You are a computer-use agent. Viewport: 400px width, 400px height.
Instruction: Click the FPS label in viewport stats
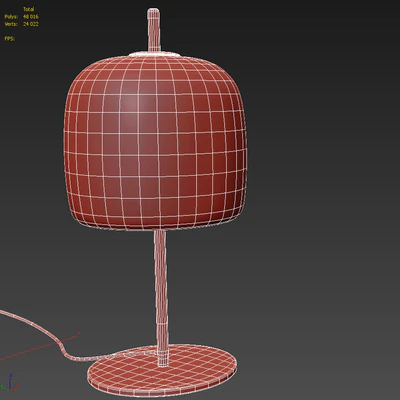pos(9,39)
